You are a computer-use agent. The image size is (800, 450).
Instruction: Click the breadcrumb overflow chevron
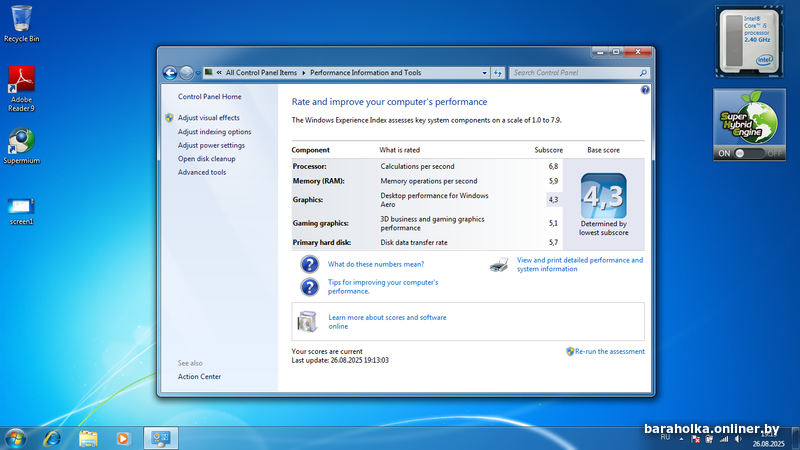click(x=219, y=73)
